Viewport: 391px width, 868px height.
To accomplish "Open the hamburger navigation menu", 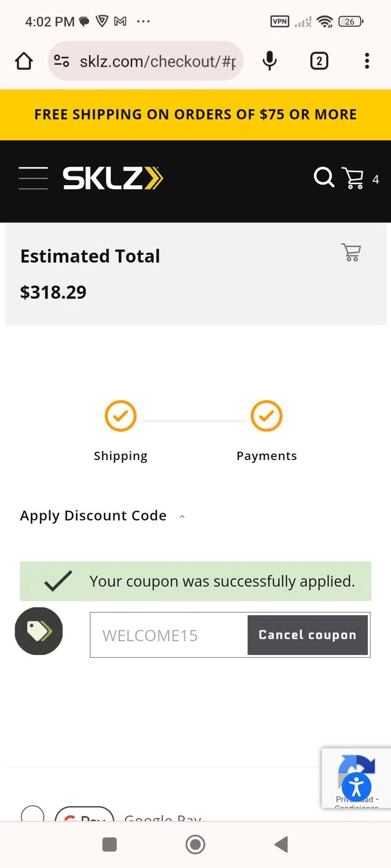I will tap(33, 178).
